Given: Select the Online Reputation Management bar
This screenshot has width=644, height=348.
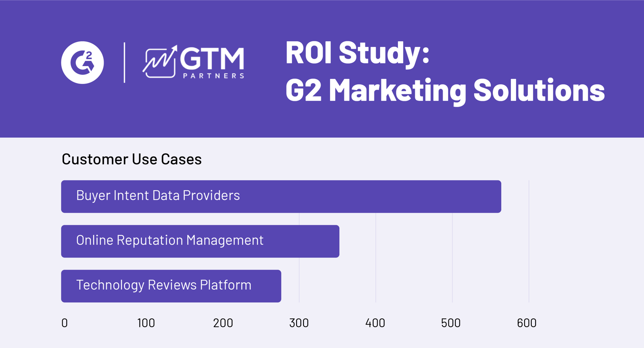Looking at the screenshot, I should point(200,241).
